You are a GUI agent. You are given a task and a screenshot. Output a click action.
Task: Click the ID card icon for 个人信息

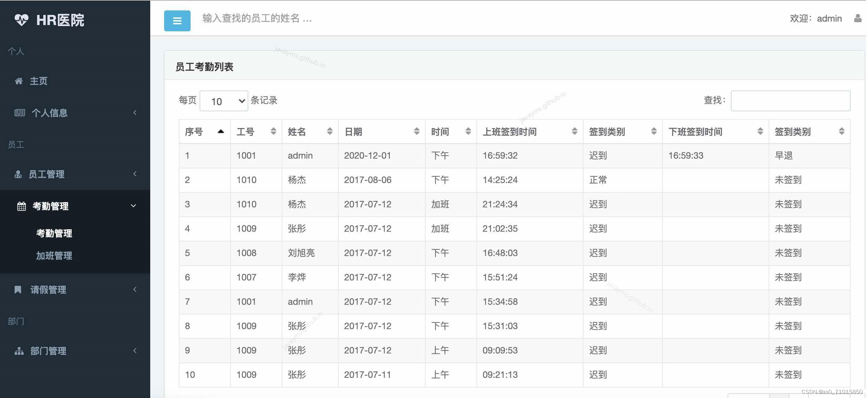pos(19,113)
